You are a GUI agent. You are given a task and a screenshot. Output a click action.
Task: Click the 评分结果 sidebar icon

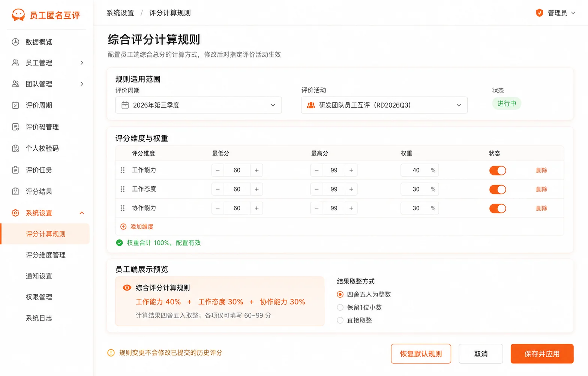(15, 192)
